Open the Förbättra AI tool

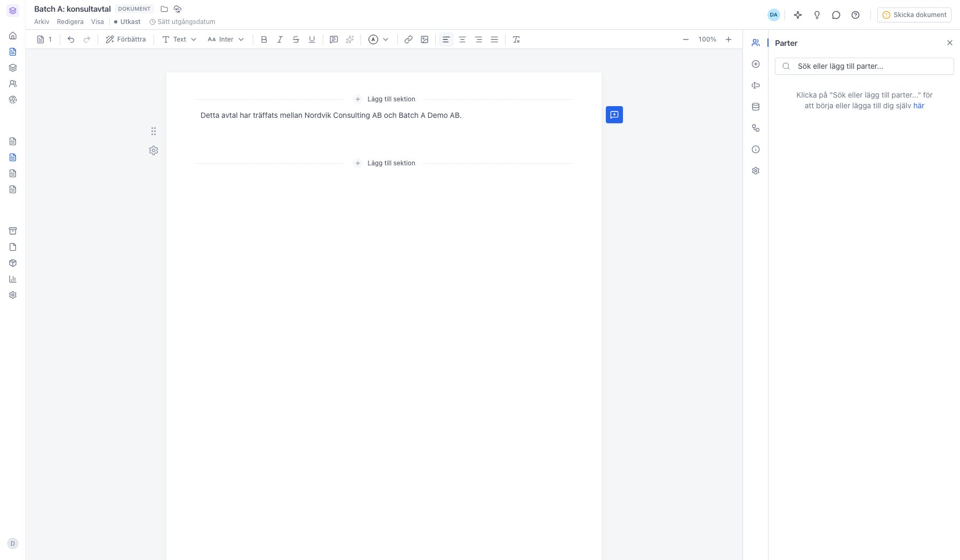(x=126, y=39)
